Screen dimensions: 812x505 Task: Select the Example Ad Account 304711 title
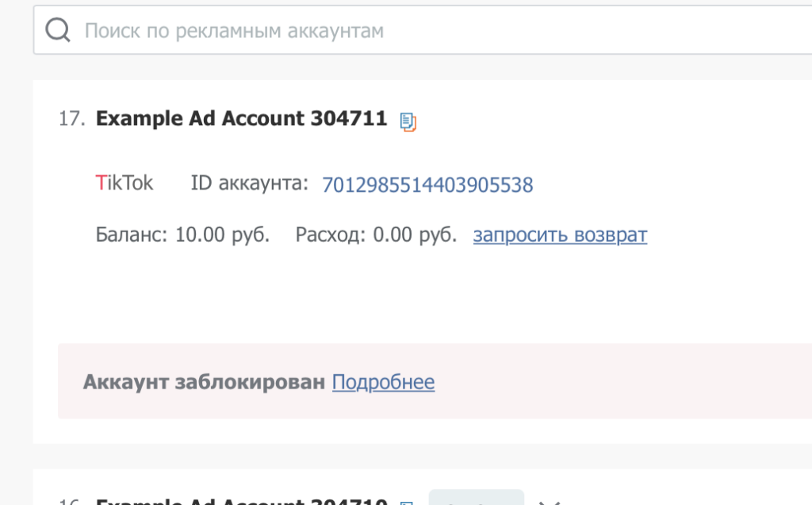click(x=241, y=119)
